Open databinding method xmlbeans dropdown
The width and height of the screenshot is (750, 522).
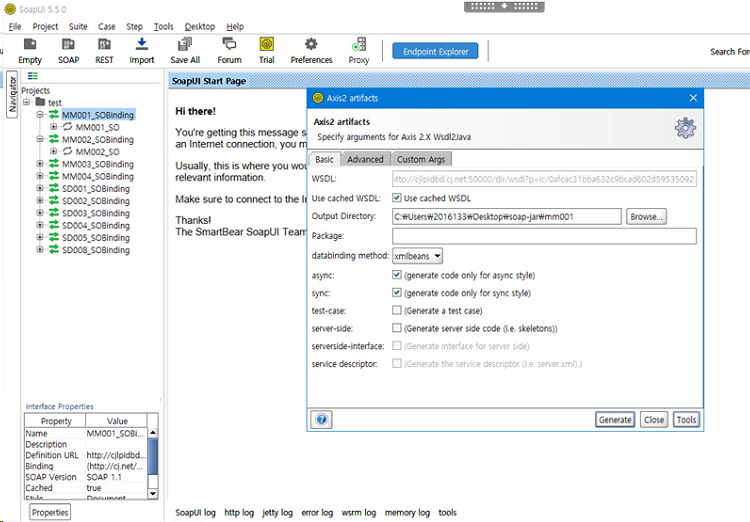(x=417, y=256)
